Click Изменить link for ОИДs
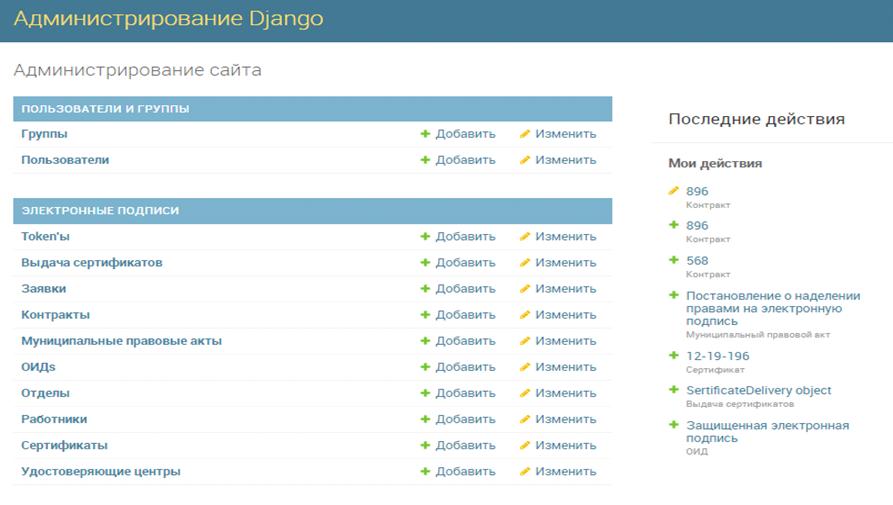The image size is (893, 505). [x=565, y=367]
